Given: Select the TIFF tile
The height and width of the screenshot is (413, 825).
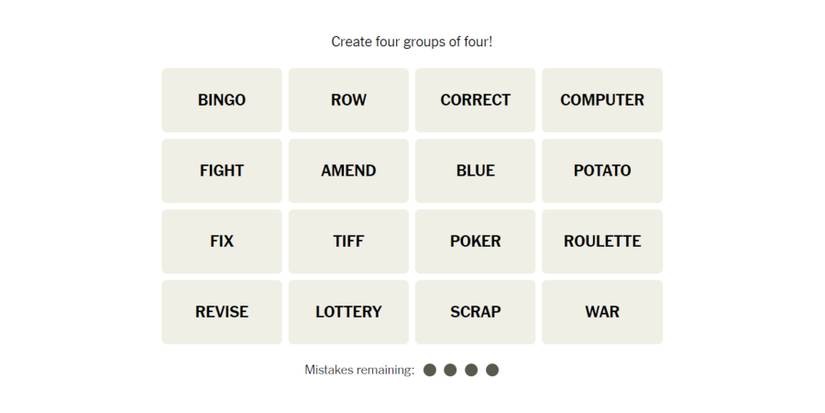Looking at the screenshot, I should click(x=348, y=241).
